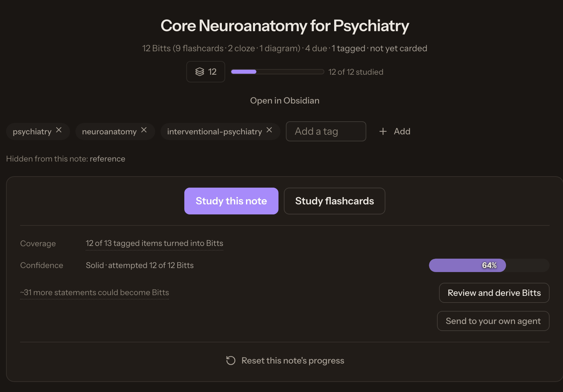Focus the Add a tag field
This screenshot has width=563, height=392.
[326, 131]
